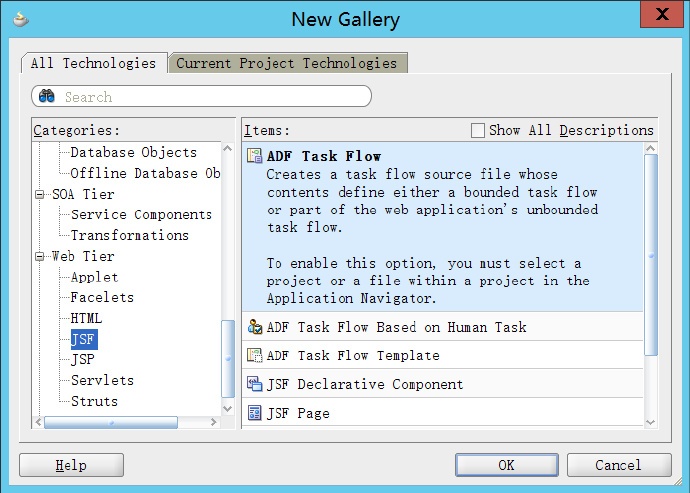Select Web Tier category
This screenshot has height=493, width=690.
(83, 256)
